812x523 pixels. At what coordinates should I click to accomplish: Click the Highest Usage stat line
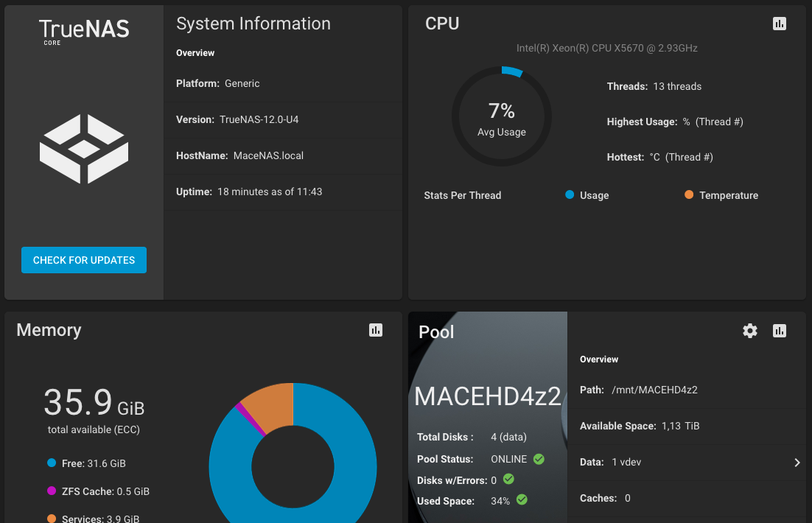[x=675, y=122]
